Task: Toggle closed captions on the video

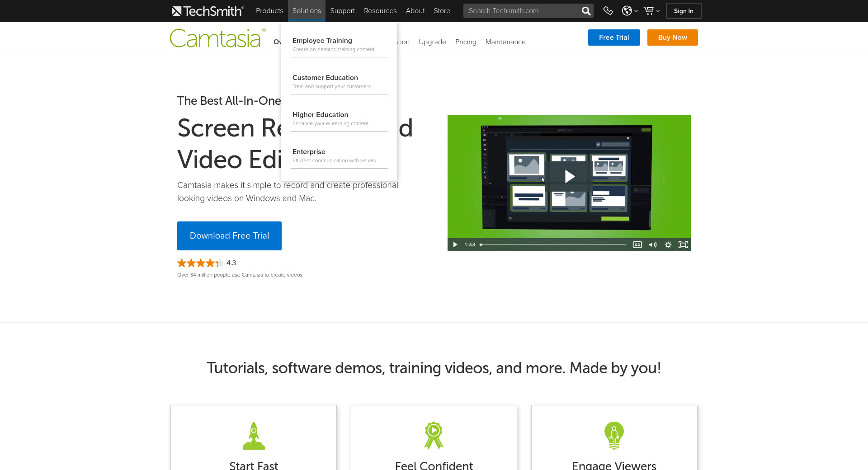Action: click(x=637, y=244)
